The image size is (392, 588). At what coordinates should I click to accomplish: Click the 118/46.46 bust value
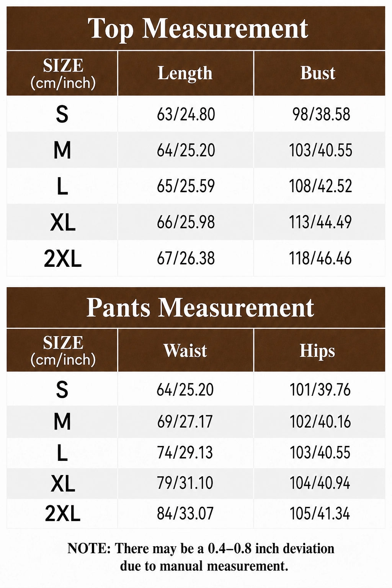coord(320,258)
